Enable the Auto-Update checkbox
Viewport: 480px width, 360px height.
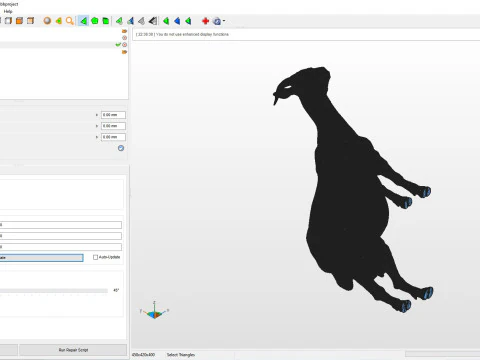pyautogui.click(x=95, y=257)
